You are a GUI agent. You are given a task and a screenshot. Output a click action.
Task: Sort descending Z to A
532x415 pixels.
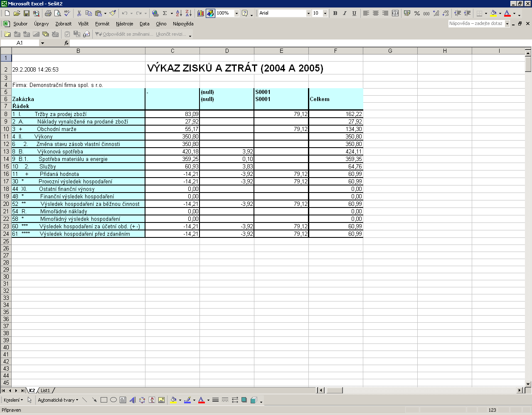pyautogui.click(x=188, y=13)
